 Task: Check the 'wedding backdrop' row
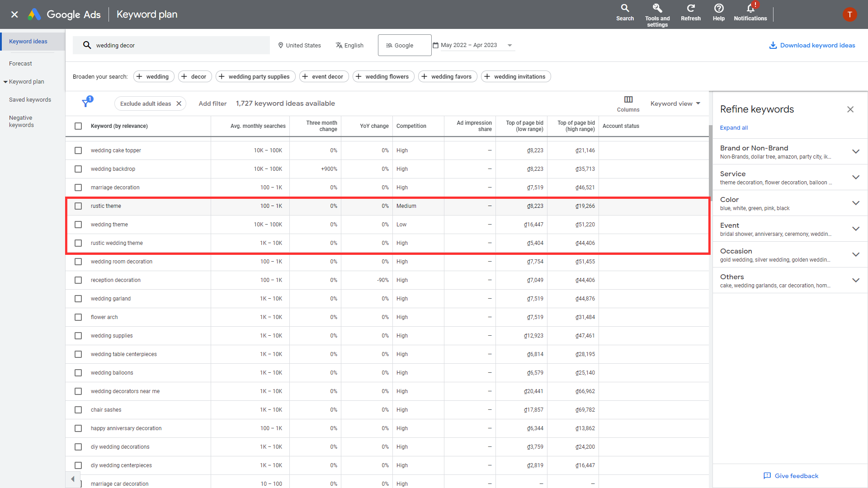[x=78, y=169]
